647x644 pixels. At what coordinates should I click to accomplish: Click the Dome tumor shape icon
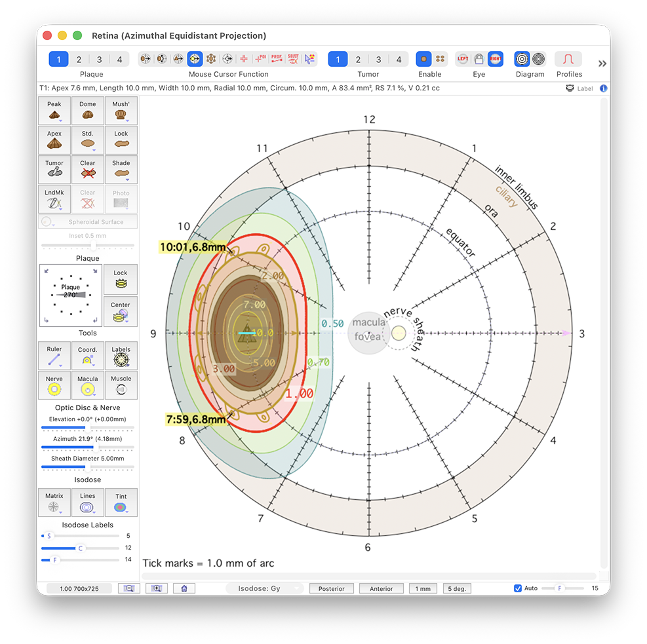pyautogui.click(x=88, y=111)
